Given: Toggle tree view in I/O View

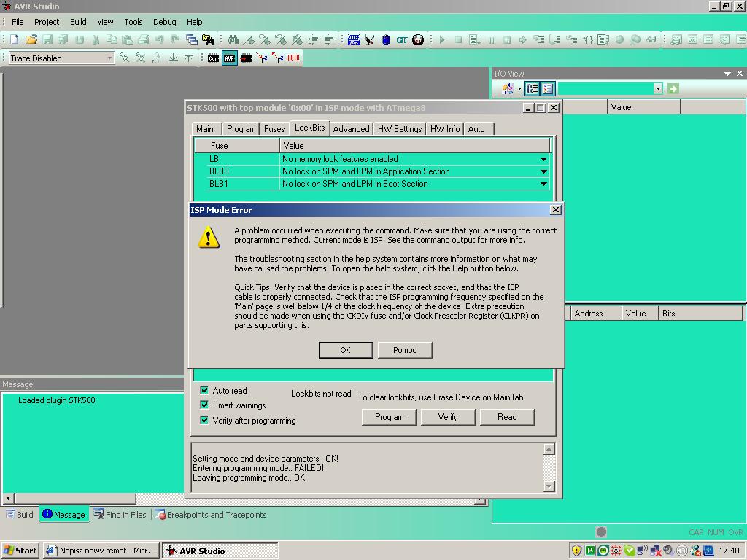Looking at the screenshot, I should coord(532,88).
